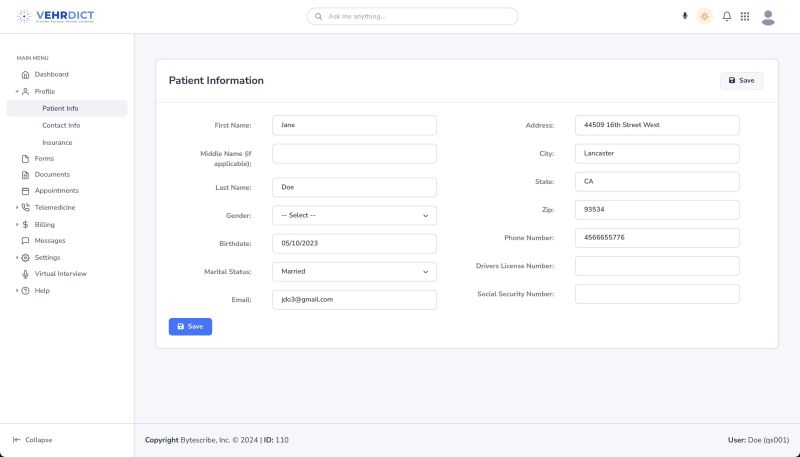Viewport: 800px width, 457px height.
Task: Click the blue Save button
Action: tap(190, 326)
